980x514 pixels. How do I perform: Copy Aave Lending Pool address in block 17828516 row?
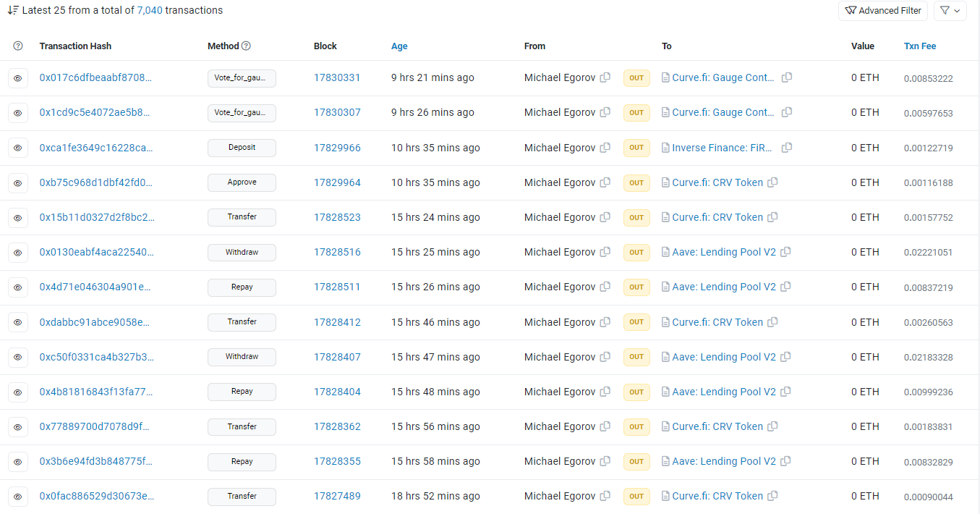click(x=785, y=252)
